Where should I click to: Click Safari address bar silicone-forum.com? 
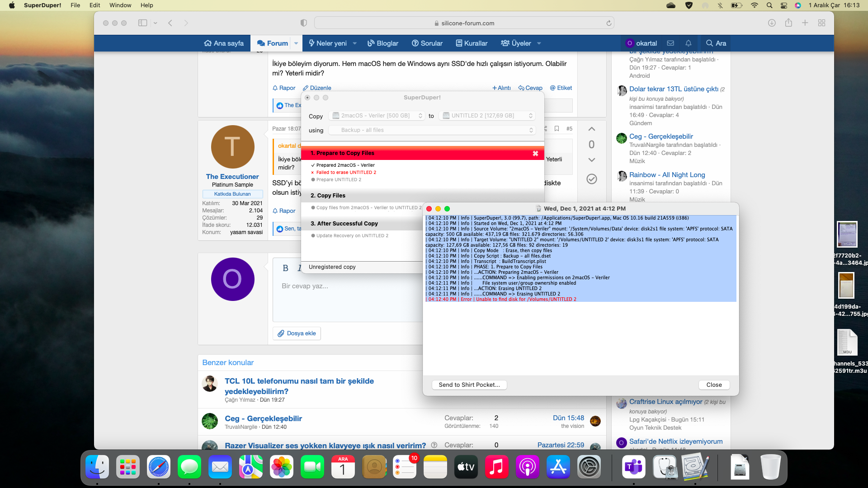pyautogui.click(x=464, y=23)
